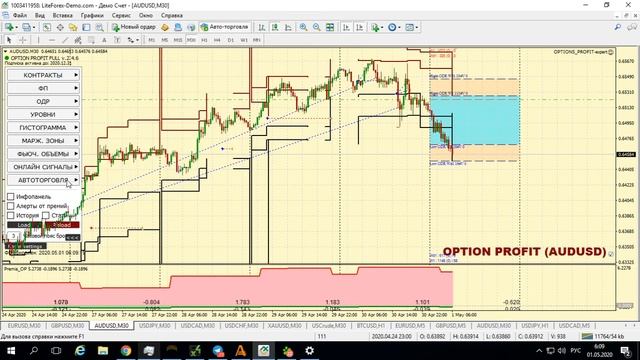Open the Data Window crosshair-circle icon
The width and height of the screenshot is (640, 360).
click(60, 27)
